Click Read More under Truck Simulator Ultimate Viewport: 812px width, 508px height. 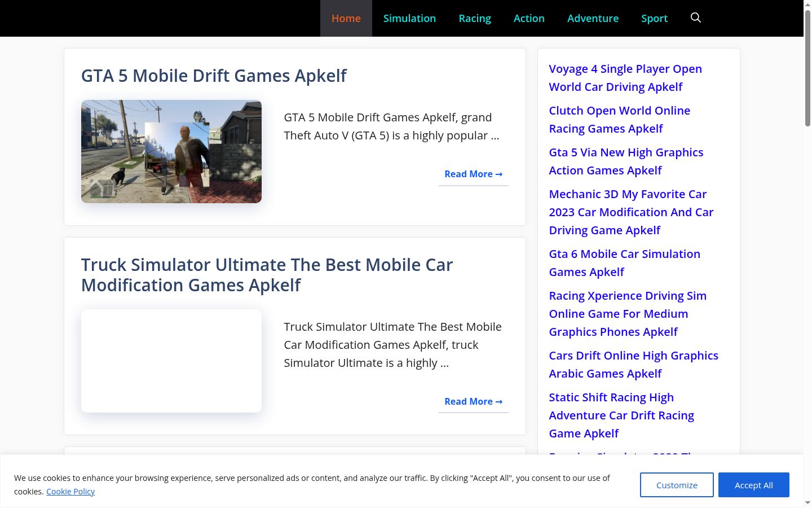click(474, 401)
